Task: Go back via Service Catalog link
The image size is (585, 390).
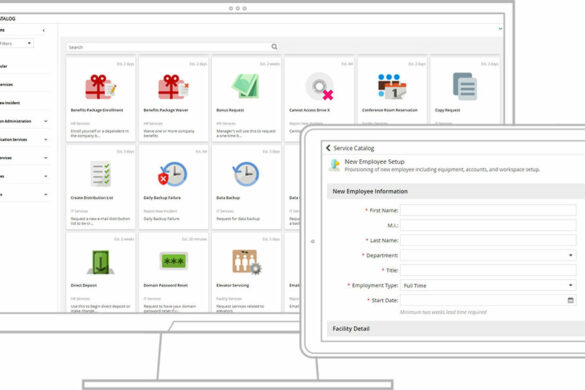Action: (353, 148)
